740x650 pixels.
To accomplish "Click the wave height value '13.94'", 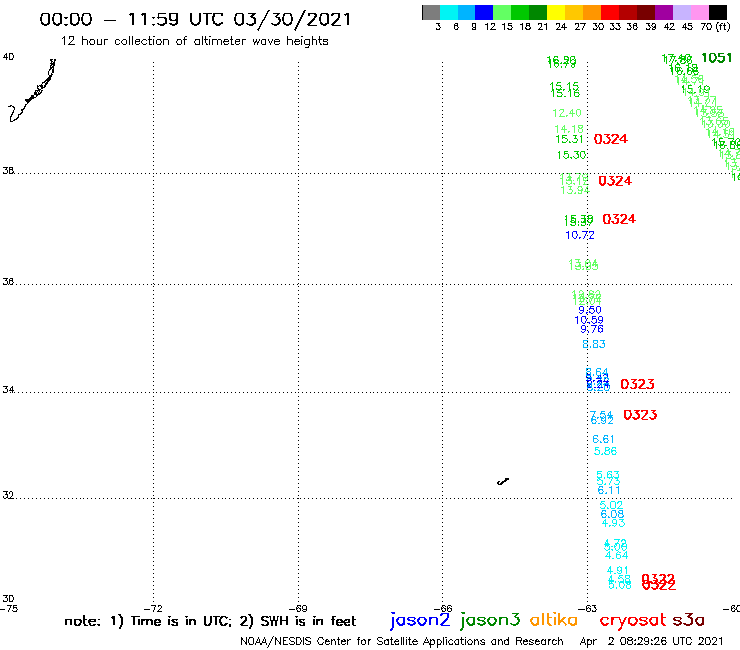I will coord(575,190).
